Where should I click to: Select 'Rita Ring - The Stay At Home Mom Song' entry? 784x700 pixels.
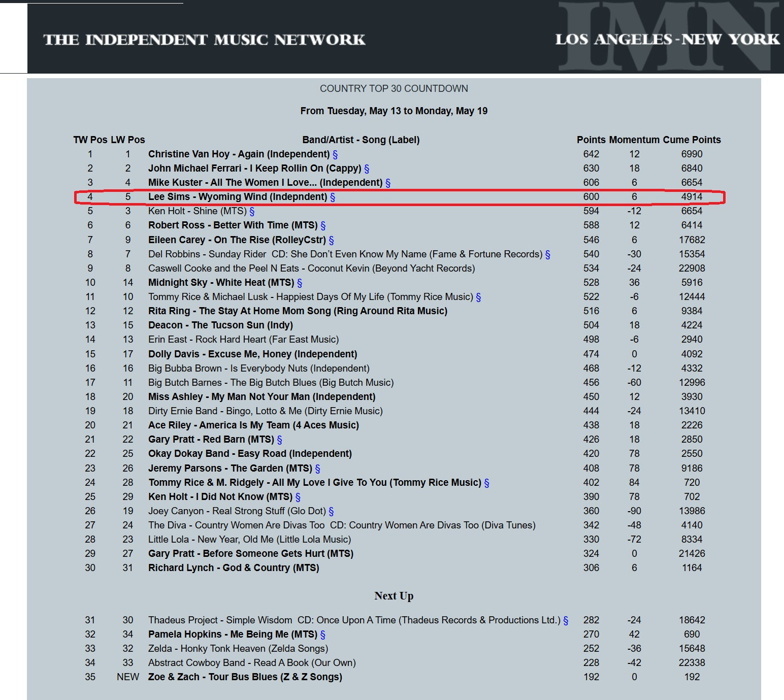298,311
